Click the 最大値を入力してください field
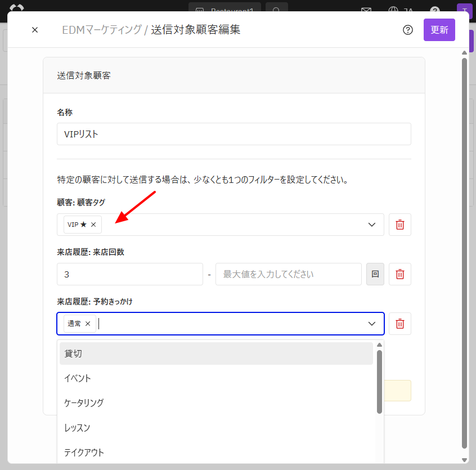Viewport: 476px width, 470px height. [289, 274]
